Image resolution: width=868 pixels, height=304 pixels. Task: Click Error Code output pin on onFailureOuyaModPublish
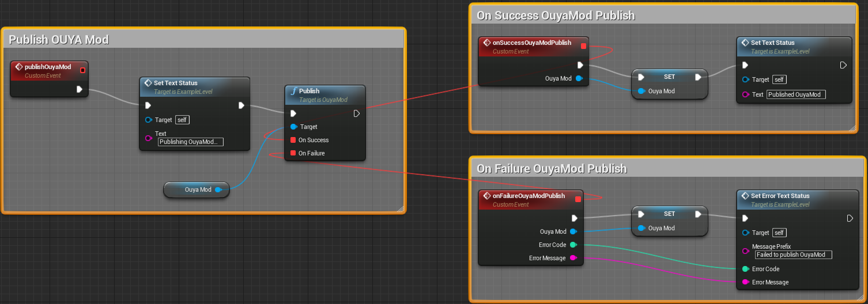click(573, 245)
